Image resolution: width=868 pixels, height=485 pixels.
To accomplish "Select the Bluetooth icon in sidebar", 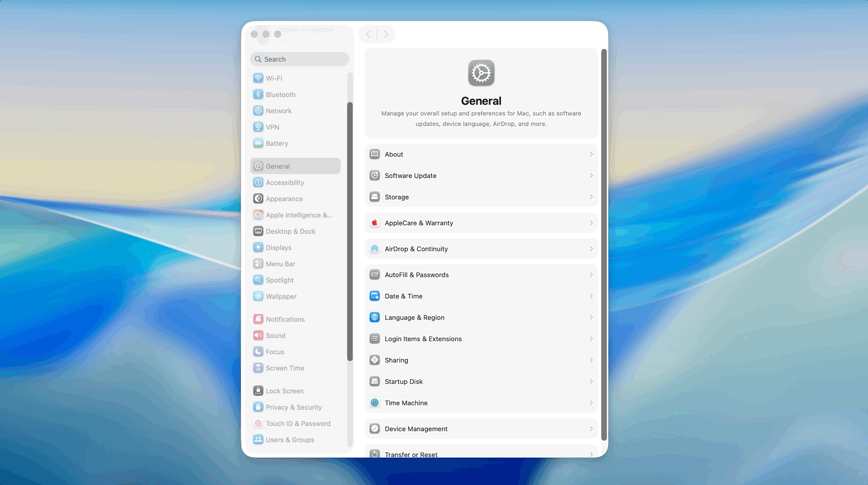I will click(x=258, y=95).
